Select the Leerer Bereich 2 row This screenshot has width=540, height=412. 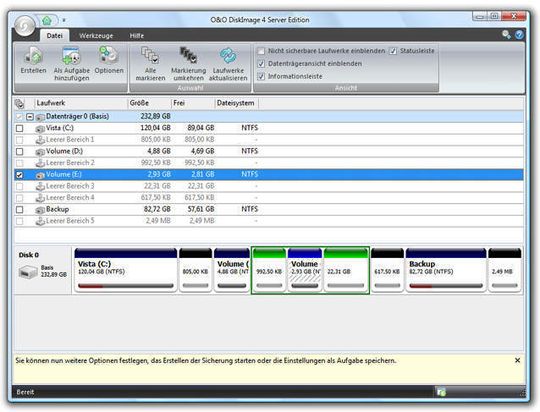click(269, 163)
